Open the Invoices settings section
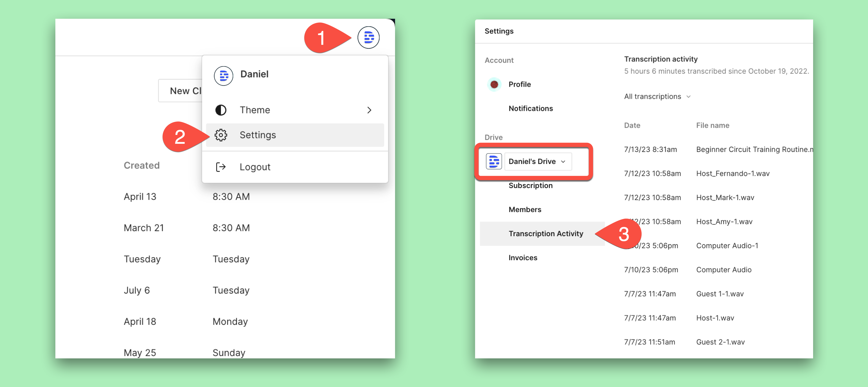The height and width of the screenshot is (387, 868). pos(523,258)
